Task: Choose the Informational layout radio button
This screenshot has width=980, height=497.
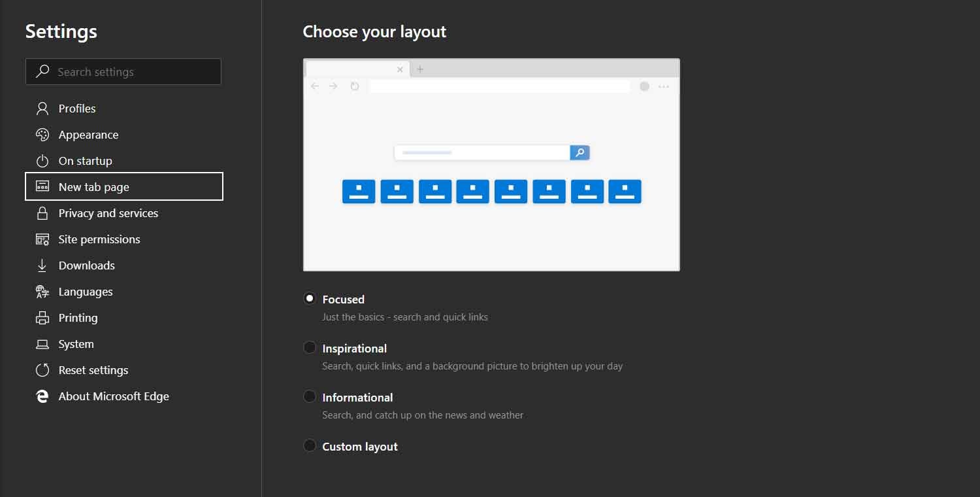Action: click(x=310, y=397)
